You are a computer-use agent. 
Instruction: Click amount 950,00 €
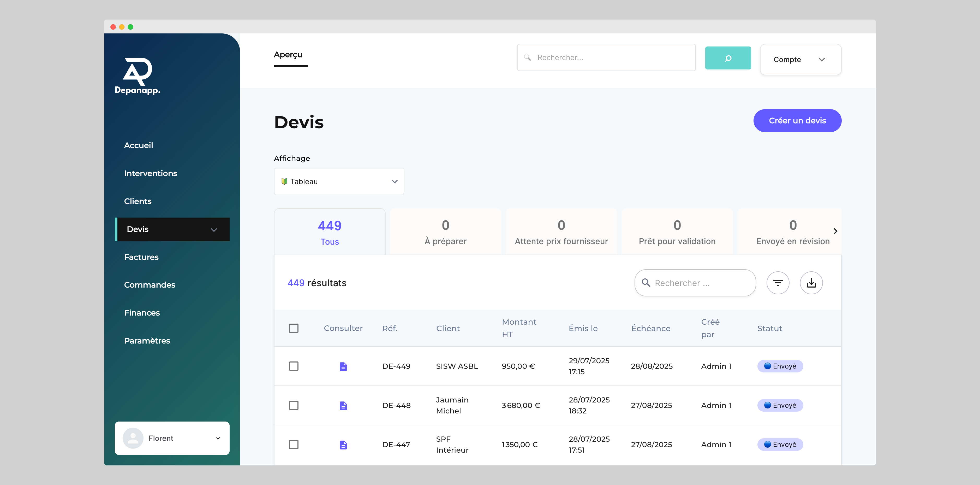(x=518, y=366)
